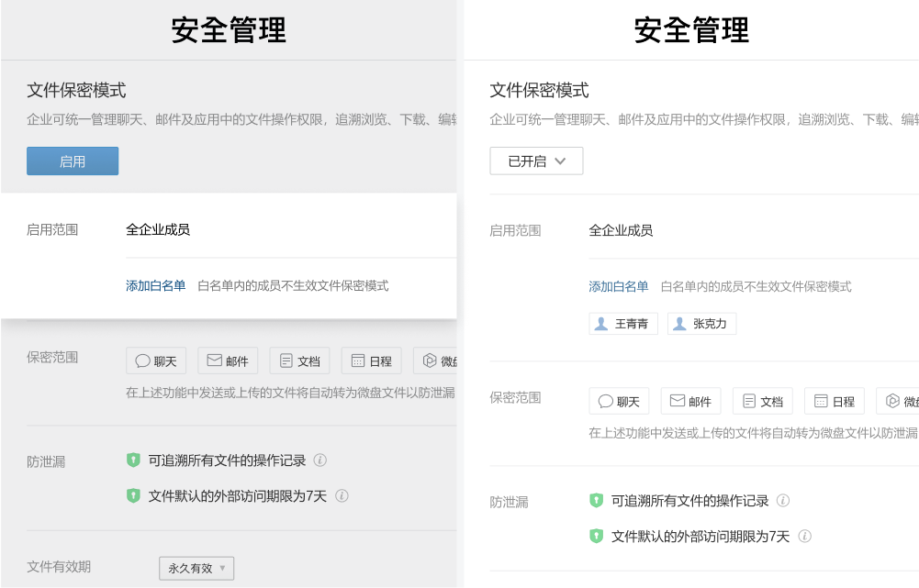Click the 文档 document icon in left panel
The image size is (919, 588).
pos(286,361)
